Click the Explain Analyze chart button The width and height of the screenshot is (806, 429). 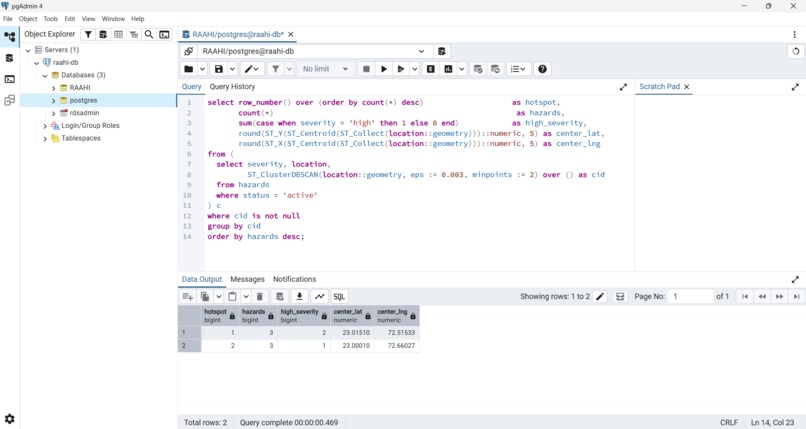pos(448,69)
